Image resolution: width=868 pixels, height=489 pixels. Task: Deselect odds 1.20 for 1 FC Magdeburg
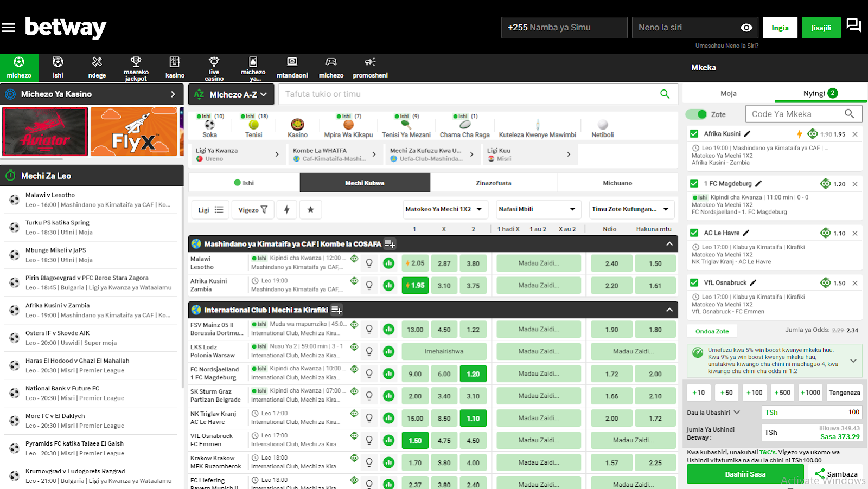pyautogui.click(x=473, y=374)
